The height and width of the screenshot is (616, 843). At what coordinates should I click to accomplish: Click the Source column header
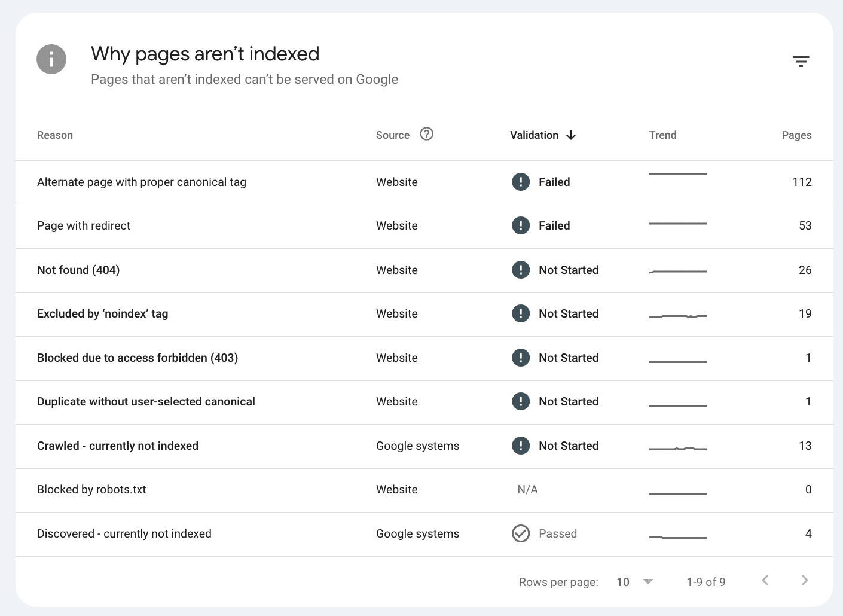tap(393, 135)
